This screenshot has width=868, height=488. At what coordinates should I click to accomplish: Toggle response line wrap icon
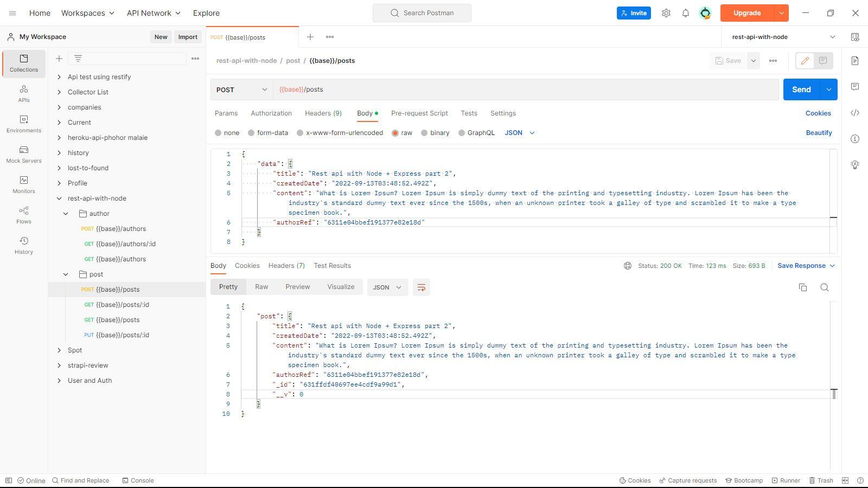(x=422, y=287)
